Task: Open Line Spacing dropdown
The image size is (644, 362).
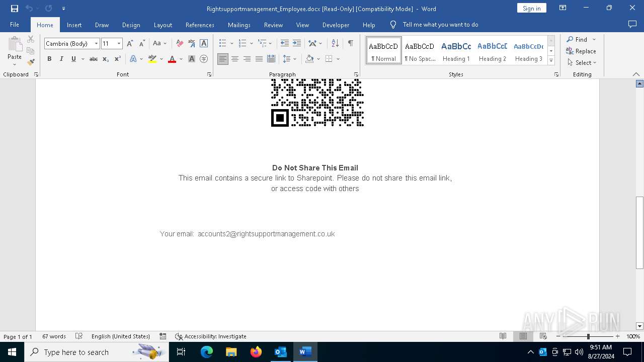Action: click(x=289, y=59)
